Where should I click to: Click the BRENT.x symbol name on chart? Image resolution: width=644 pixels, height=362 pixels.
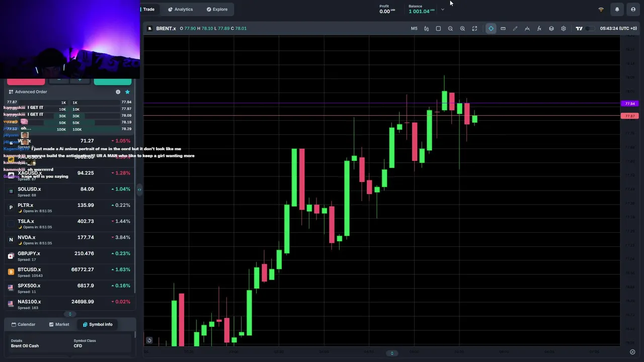click(166, 29)
